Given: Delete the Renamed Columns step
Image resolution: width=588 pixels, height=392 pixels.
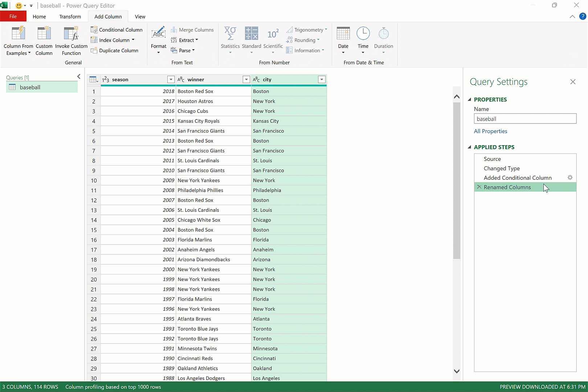Looking at the screenshot, I should pyautogui.click(x=479, y=187).
